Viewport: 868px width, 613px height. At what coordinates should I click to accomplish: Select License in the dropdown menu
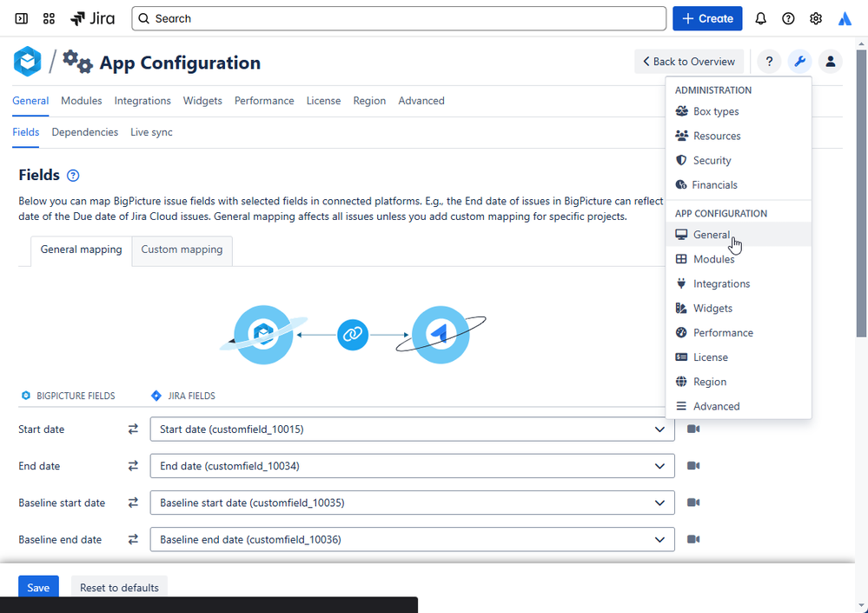click(x=739, y=357)
